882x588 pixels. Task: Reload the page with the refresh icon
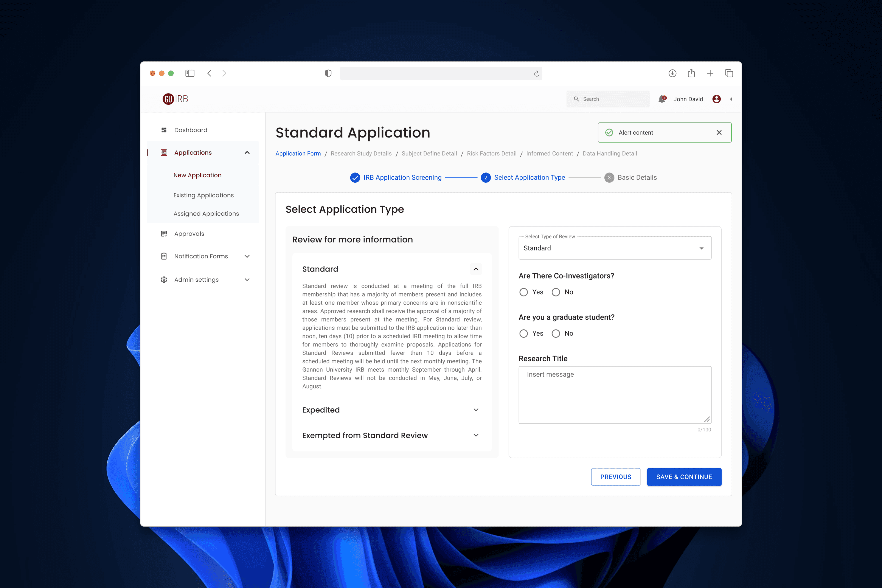pyautogui.click(x=537, y=73)
